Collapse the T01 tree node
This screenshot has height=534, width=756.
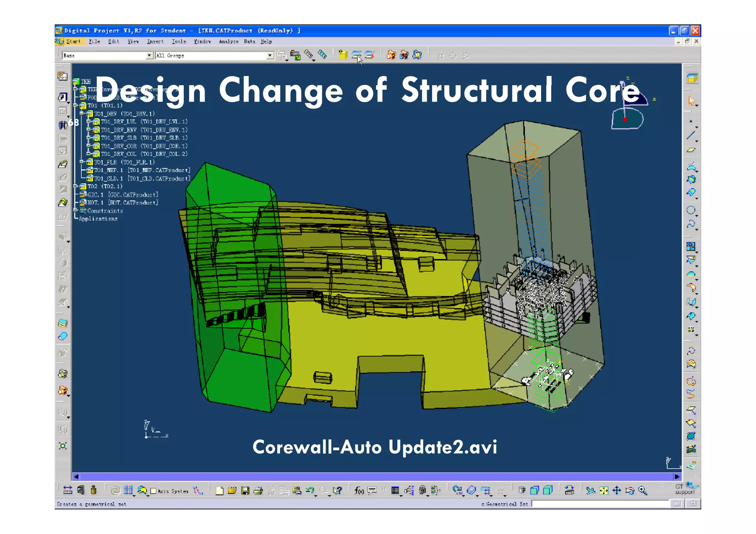pyautogui.click(x=76, y=105)
